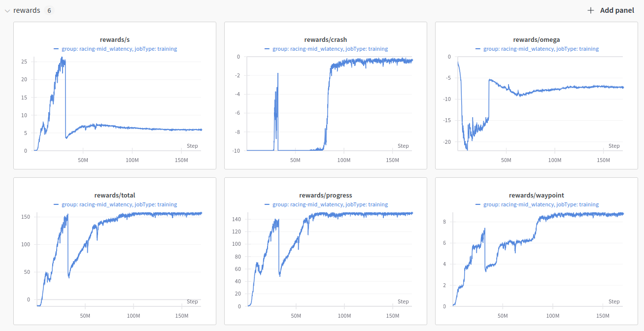Click the blue legend marker in rewards/waypoint
The height and width of the screenshot is (331, 644).
tap(477, 204)
